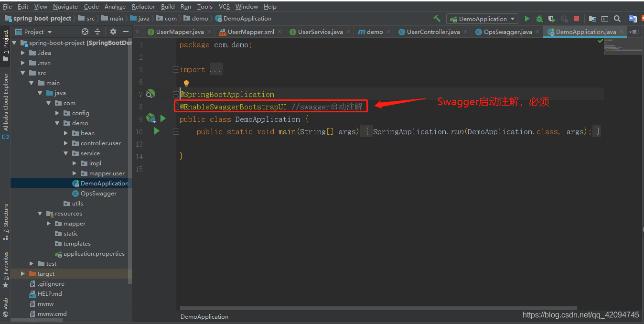Open the Refactor menu
Screen dimensions: 644x324
pos(143,6)
